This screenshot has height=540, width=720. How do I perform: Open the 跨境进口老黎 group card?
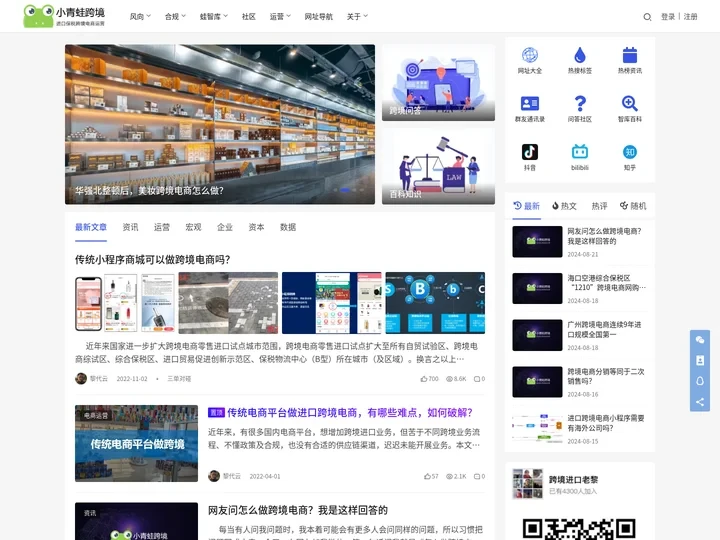579,484
